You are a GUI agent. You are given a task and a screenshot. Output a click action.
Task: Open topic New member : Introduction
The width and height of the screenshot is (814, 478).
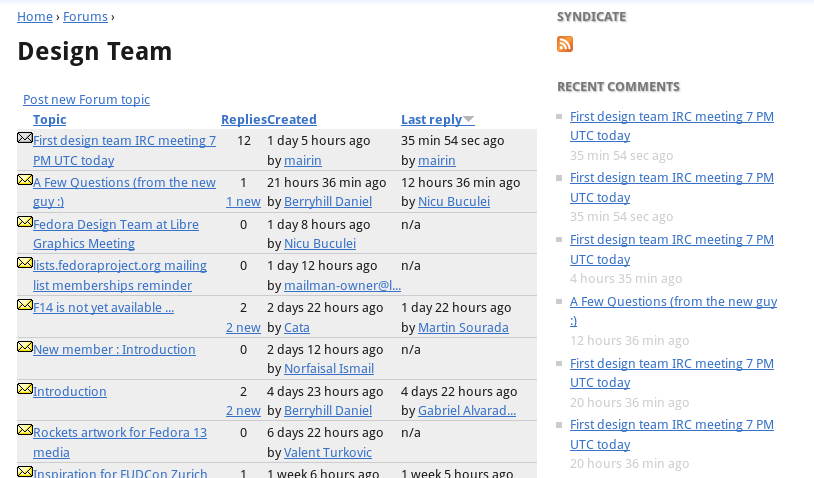pos(114,349)
